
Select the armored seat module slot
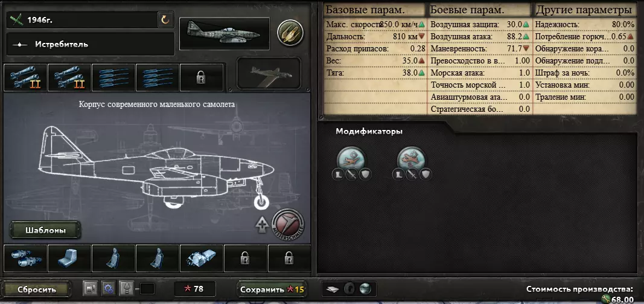pyautogui.click(x=69, y=258)
